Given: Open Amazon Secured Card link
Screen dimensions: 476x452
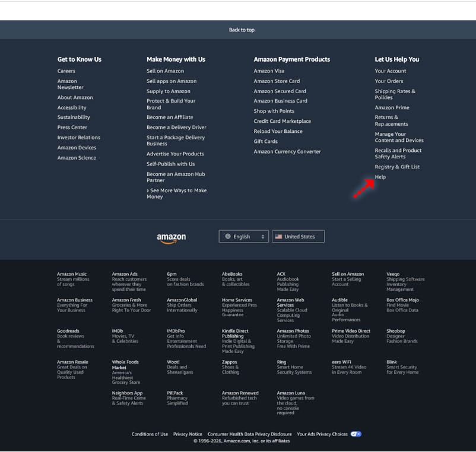Looking at the screenshot, I should (280, 91).
